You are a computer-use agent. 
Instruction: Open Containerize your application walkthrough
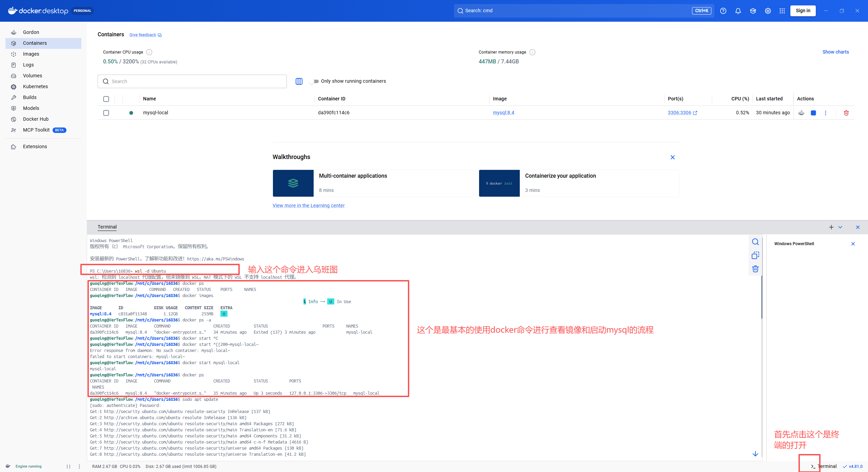[579, 183]
